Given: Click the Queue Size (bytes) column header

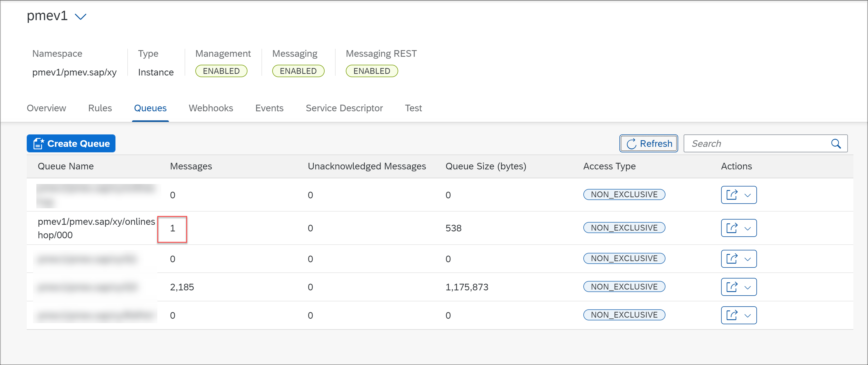Looking at the screenshot, I should [x=486, y=166].
